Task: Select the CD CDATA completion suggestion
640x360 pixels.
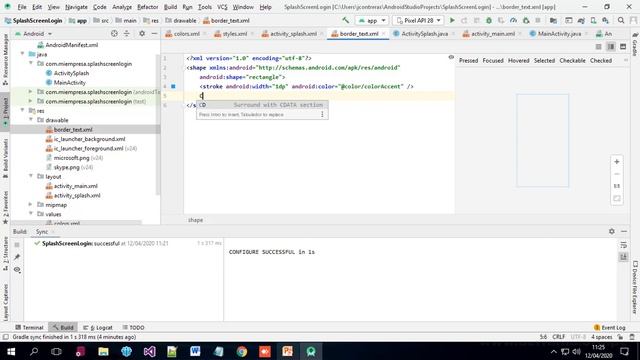Action: (262, 105)
